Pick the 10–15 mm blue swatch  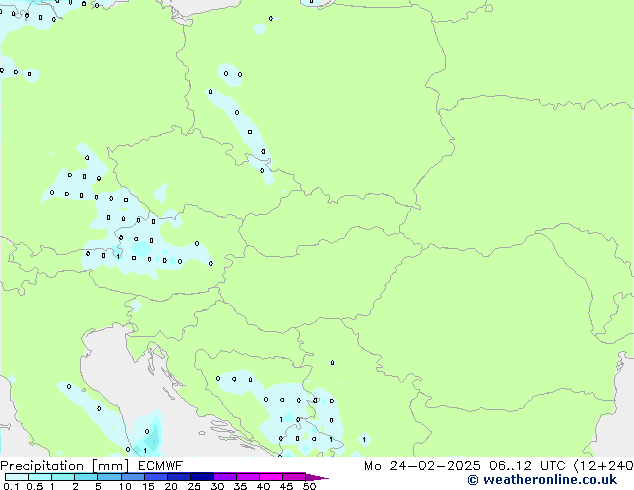click(x=133, y=477)
